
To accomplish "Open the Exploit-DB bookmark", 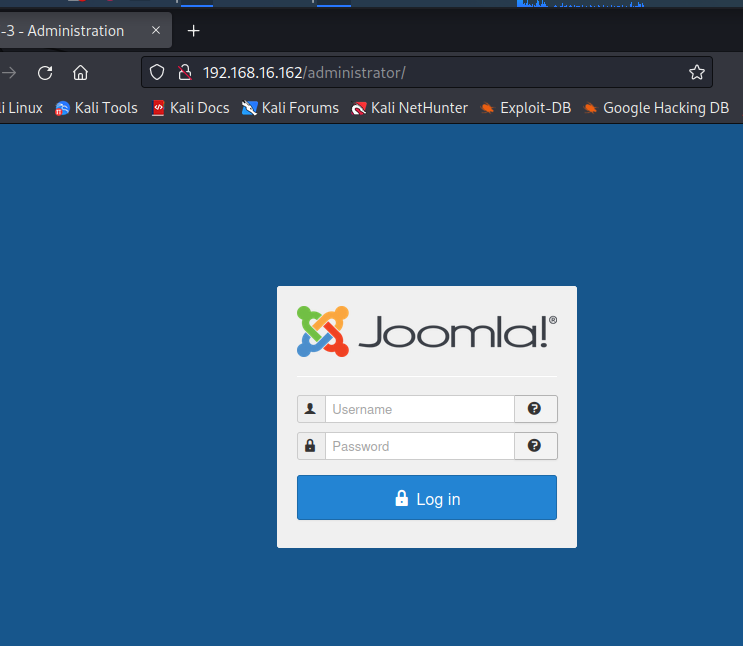I will click(x=526, y=108).
